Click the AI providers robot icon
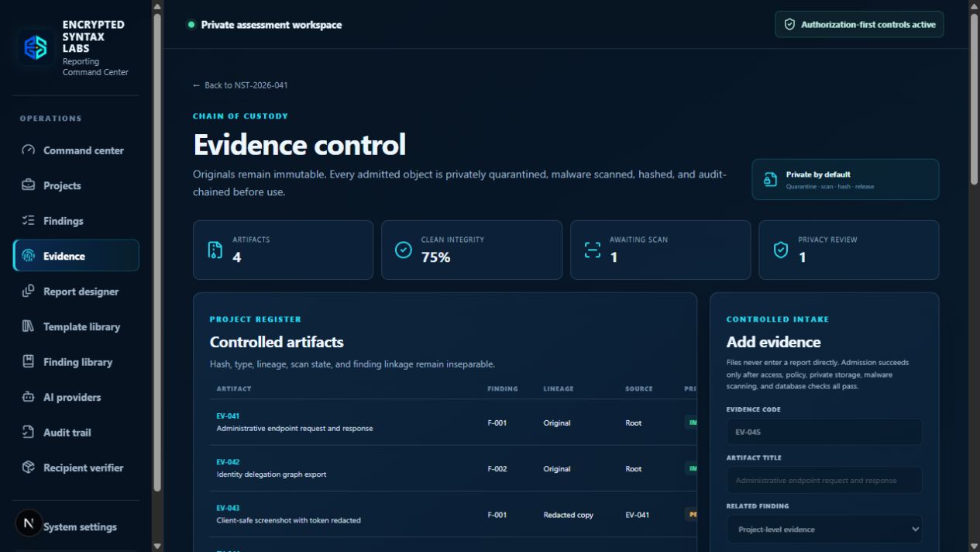980x552 pixels. click(x=29, y=397)
